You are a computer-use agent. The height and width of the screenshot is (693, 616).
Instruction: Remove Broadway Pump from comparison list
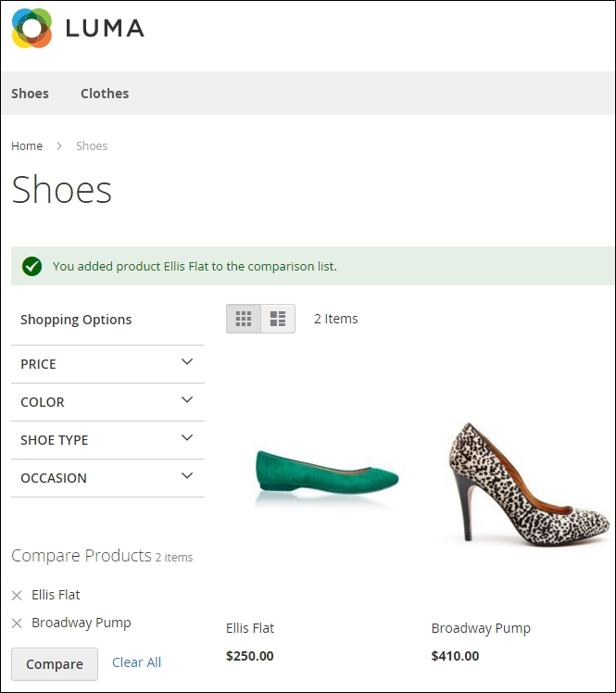pyautogui.click(x=17, y=624)
